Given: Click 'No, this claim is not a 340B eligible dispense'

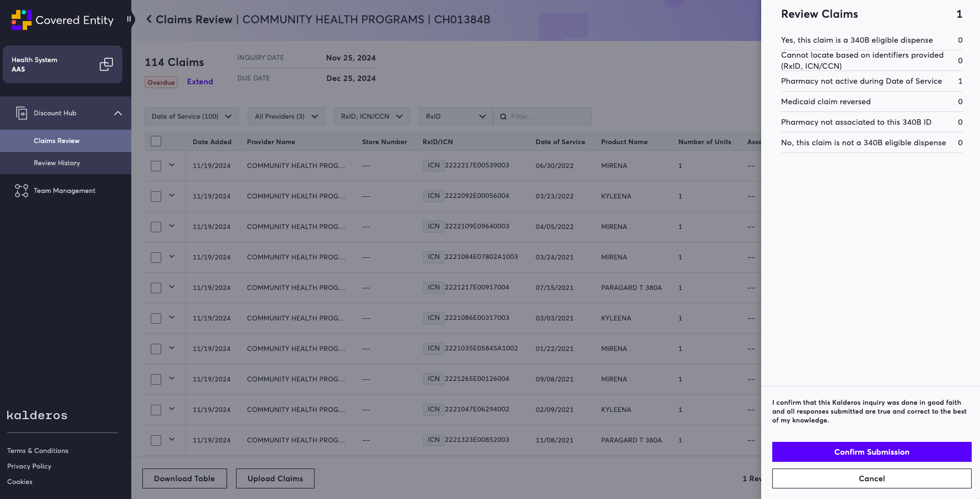Looking at the screenshot, I should 871,142.
